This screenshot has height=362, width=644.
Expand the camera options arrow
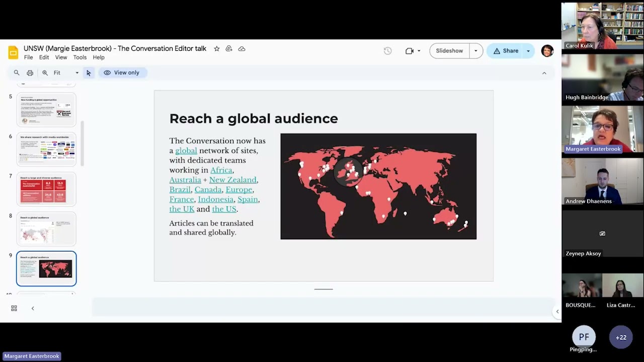(x=419, y=51)
